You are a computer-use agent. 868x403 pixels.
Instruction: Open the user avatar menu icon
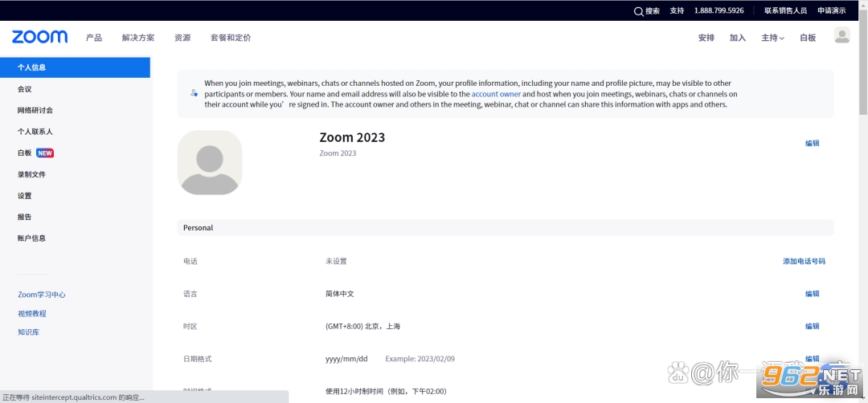click(842, 36)
